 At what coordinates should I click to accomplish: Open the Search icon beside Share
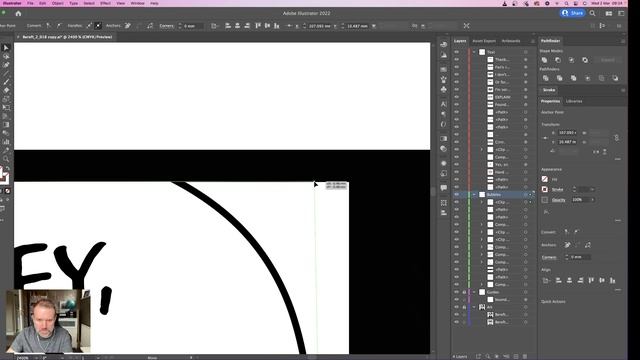(x=592, y=13)
